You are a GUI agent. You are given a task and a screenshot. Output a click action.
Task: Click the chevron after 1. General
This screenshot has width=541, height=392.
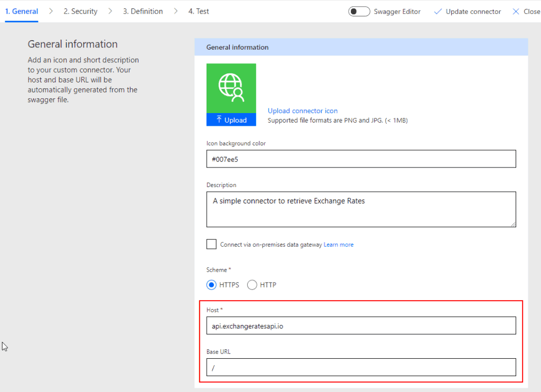click(51, 11)
